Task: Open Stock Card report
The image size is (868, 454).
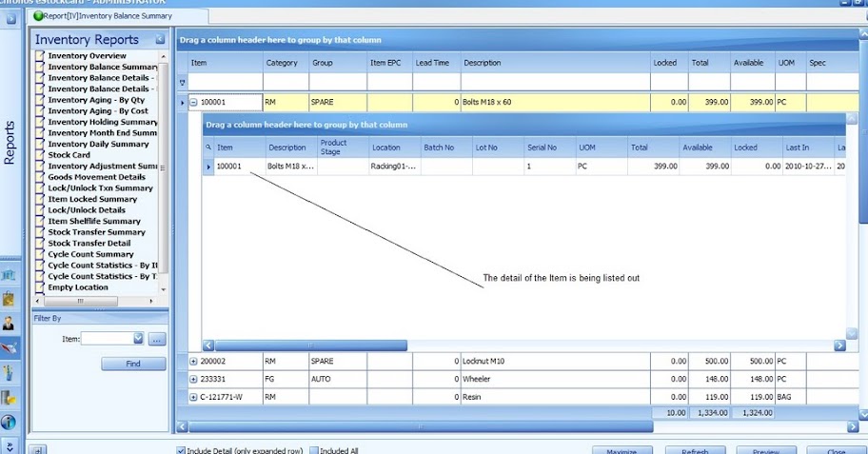Action: click(69, 155)
